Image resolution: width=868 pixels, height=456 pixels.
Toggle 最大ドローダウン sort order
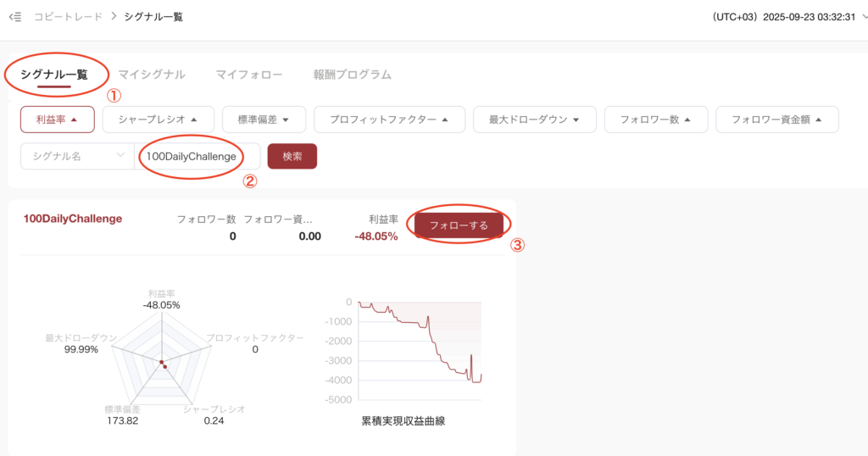coord(534,120)
